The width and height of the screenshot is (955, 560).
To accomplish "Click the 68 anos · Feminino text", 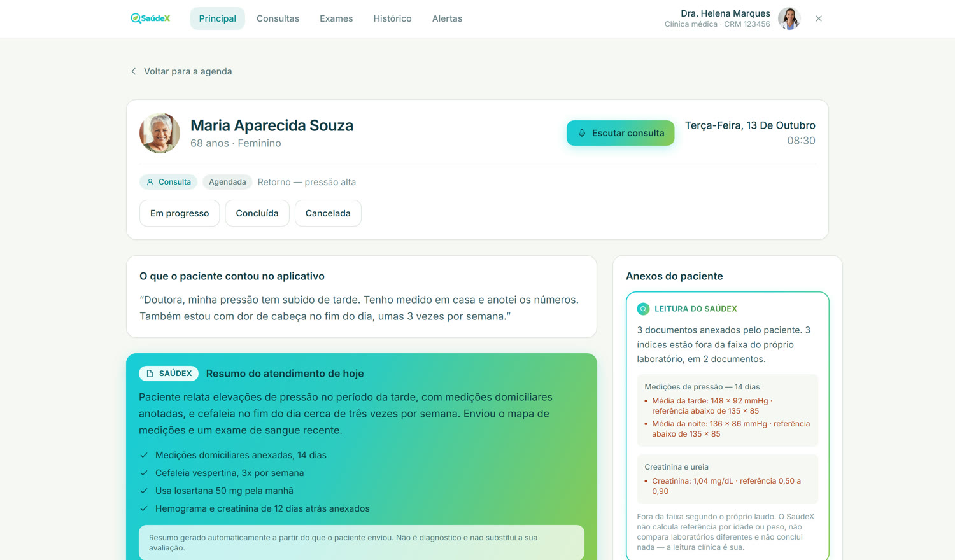I will tap(236, 143).
